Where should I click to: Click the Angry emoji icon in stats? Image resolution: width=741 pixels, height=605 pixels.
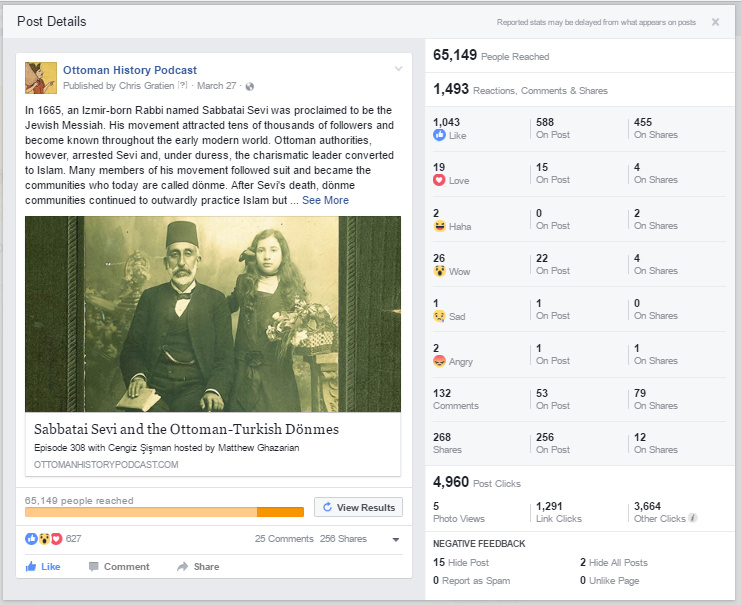point(439,361)
